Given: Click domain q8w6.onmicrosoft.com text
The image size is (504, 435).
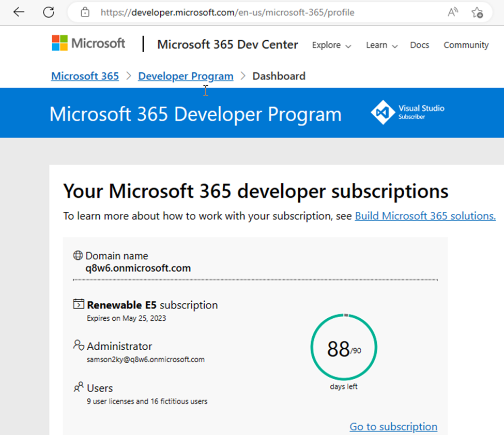Looking at the screenshot, I should (138, 268).
